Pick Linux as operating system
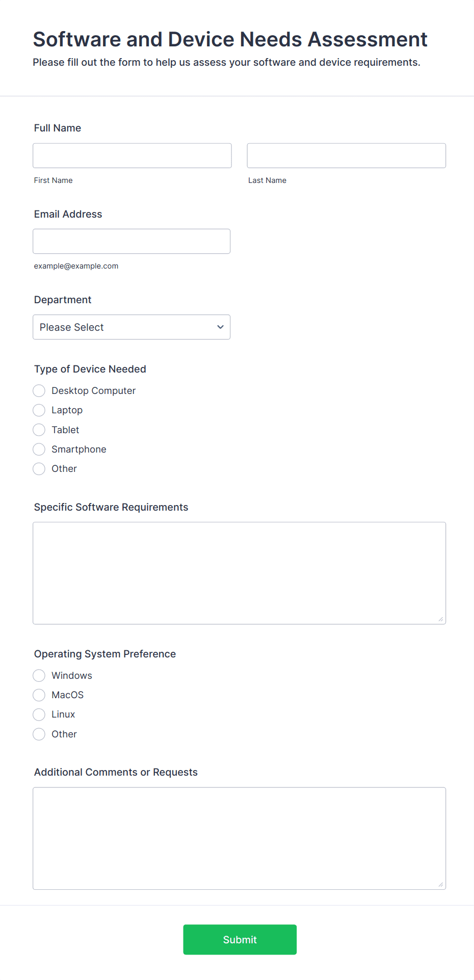 [39, 714]
